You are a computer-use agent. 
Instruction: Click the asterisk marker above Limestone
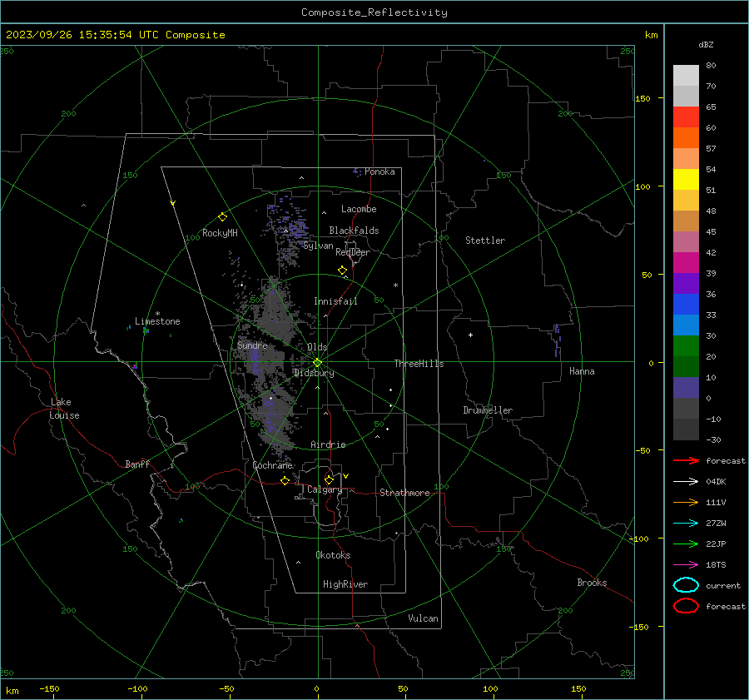point(157,314)
